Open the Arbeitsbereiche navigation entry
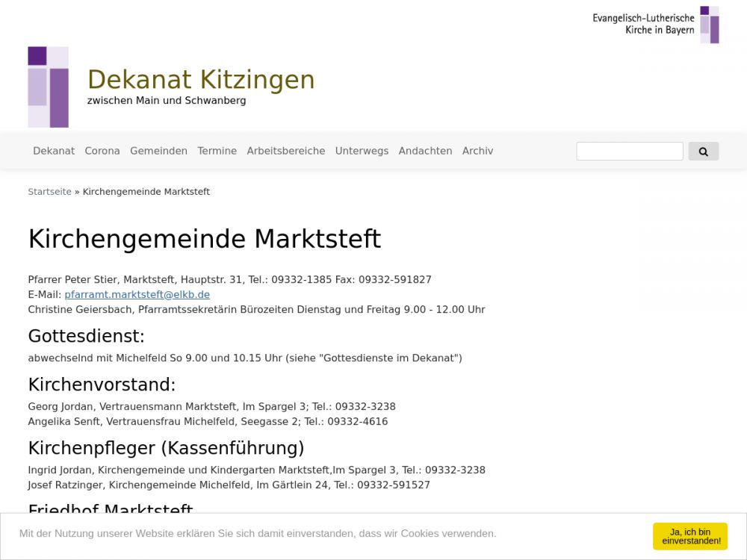The height and width of the screenshot is (560, 747). 286,151
